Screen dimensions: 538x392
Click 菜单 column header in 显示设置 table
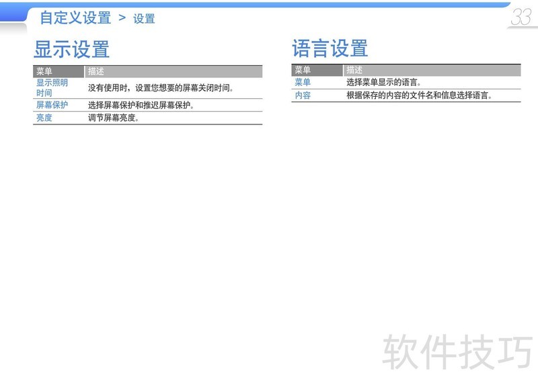44,71
